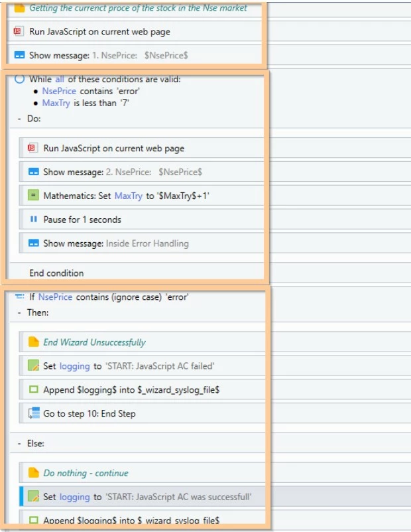Collapse the Do section of the While loop
The height and width of the screenshot is (532, 411).
pos(19,119)
